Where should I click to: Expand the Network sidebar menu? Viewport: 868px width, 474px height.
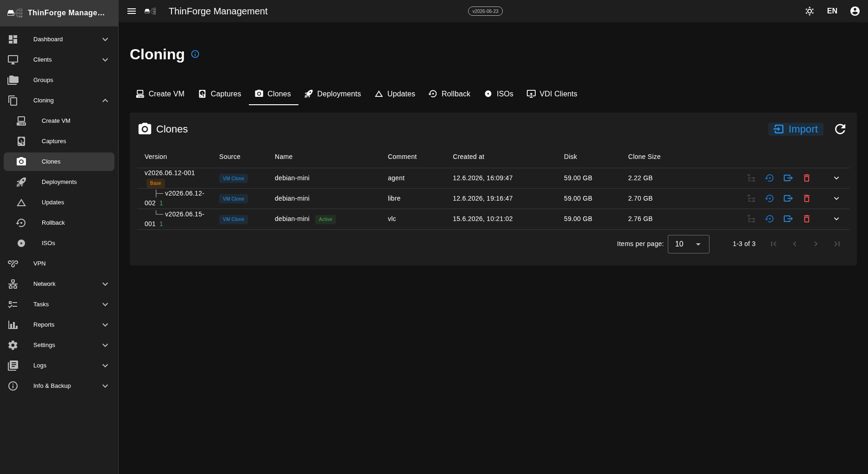click(105, 284)
